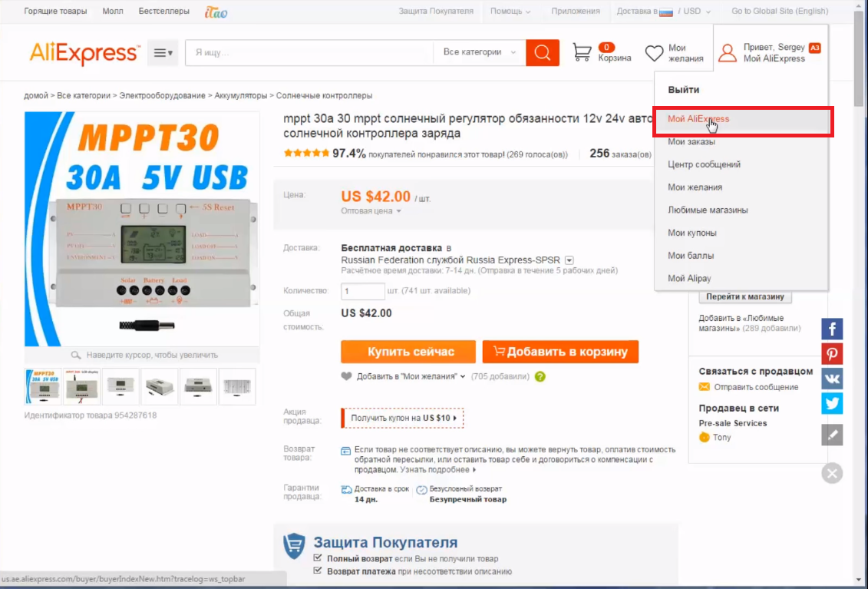Open the iTao logo link

(216, 12)
